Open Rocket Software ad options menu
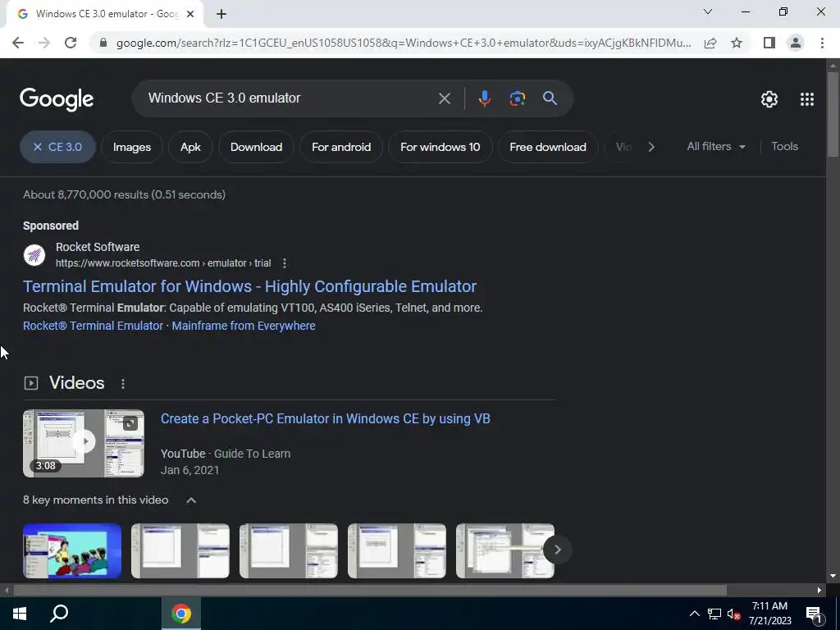 pyautogui.click(x=285, y=263)
